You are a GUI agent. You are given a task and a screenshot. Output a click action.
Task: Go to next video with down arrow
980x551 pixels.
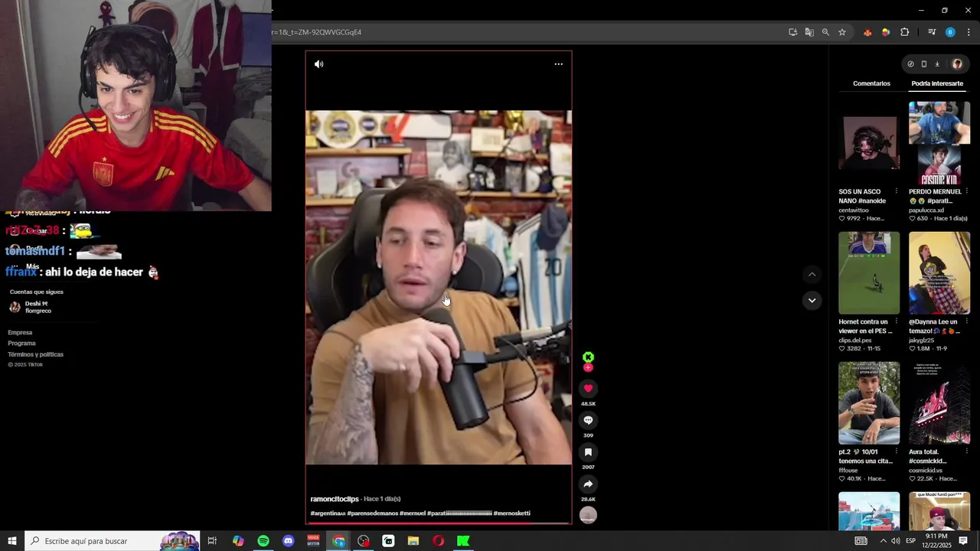pyautogui.click(x=812, y=300)
